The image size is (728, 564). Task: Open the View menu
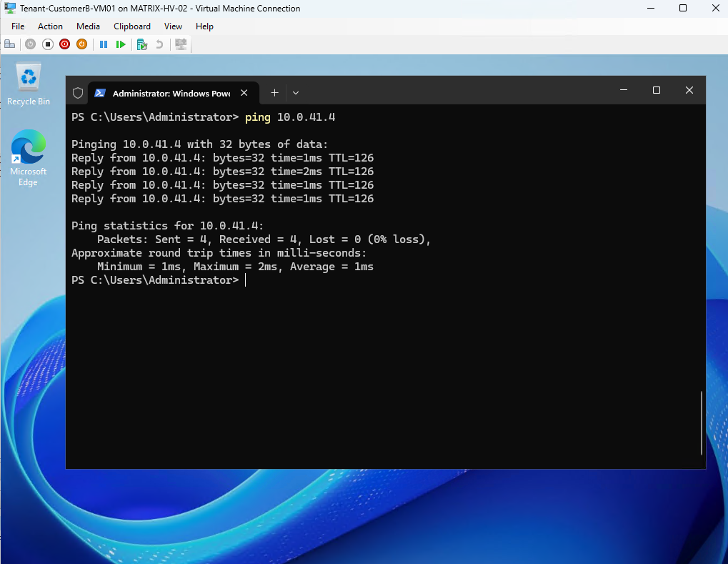[173, 26]
